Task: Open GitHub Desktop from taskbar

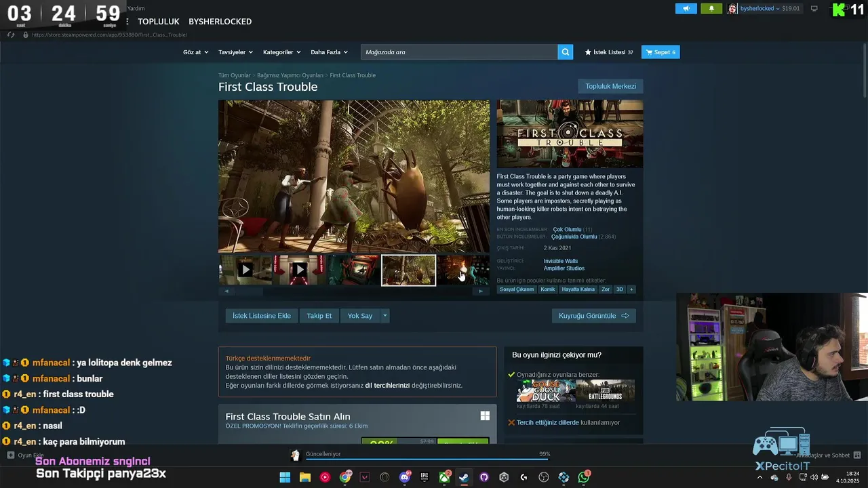Action: [484, 477]
